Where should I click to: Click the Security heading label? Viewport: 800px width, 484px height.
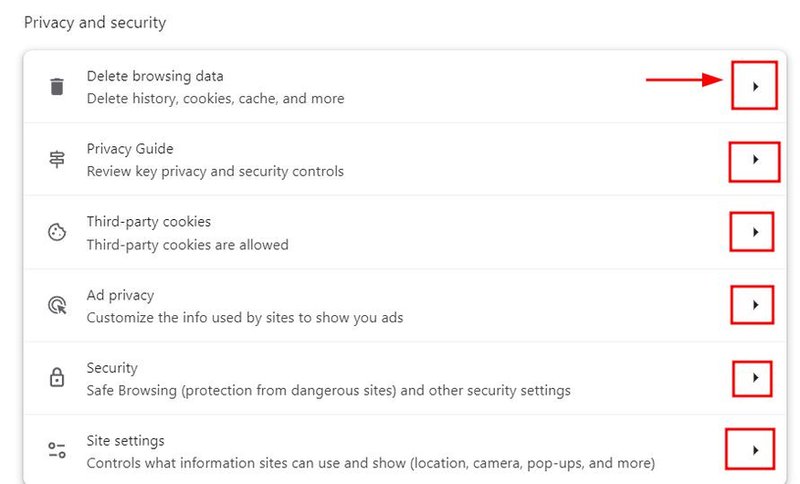pyautogui.click(x=112, y=368)
